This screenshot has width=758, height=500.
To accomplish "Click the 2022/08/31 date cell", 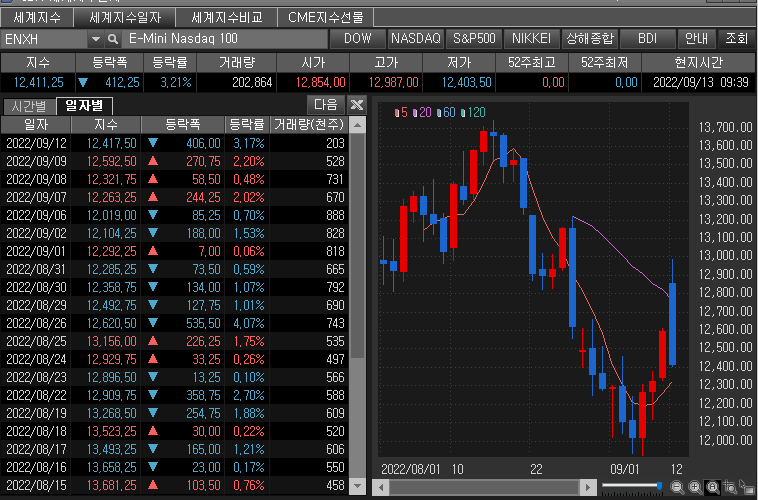I will [x=36, y=269].
